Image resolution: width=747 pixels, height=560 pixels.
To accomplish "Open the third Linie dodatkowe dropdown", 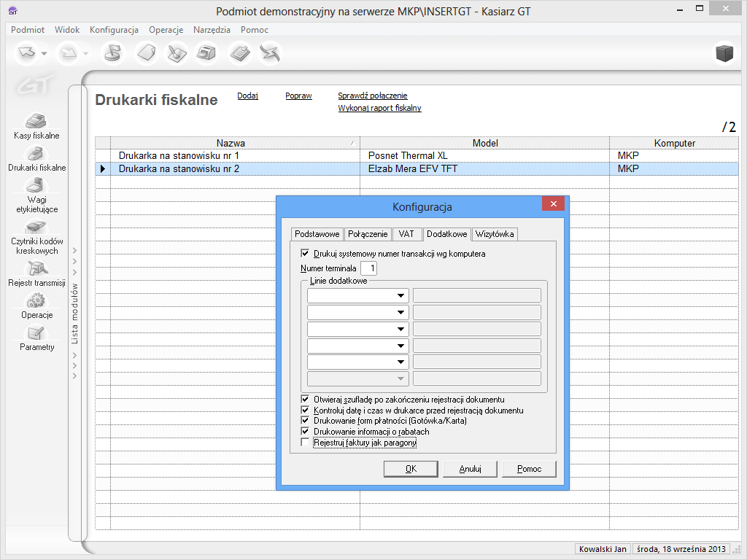I will (400, 329).
